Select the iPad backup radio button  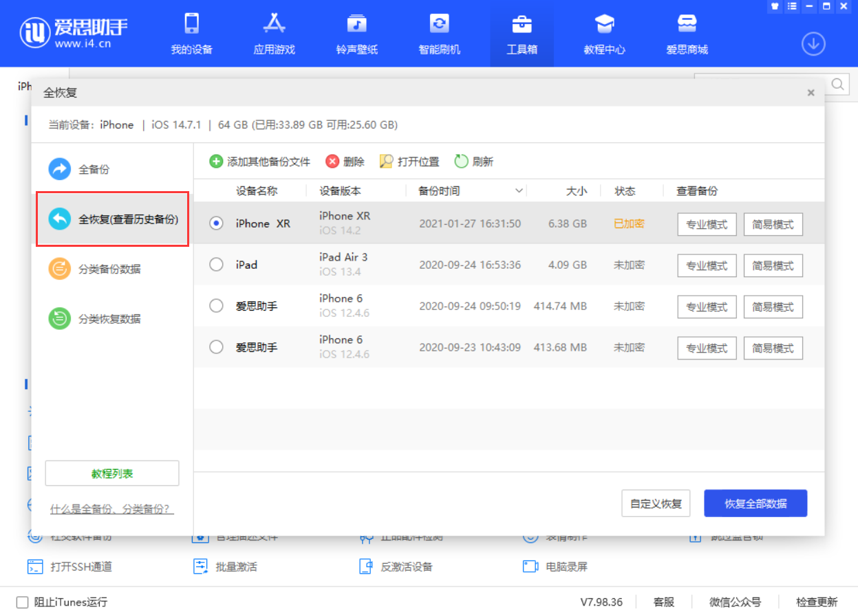point(216,265)
